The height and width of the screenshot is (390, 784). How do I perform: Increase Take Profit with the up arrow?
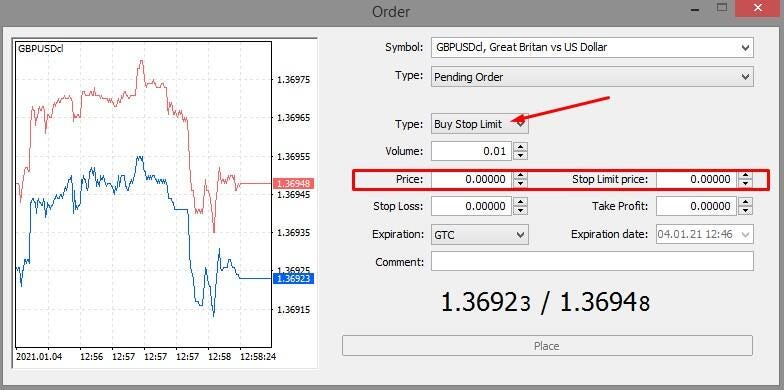[x=746, y=202]
